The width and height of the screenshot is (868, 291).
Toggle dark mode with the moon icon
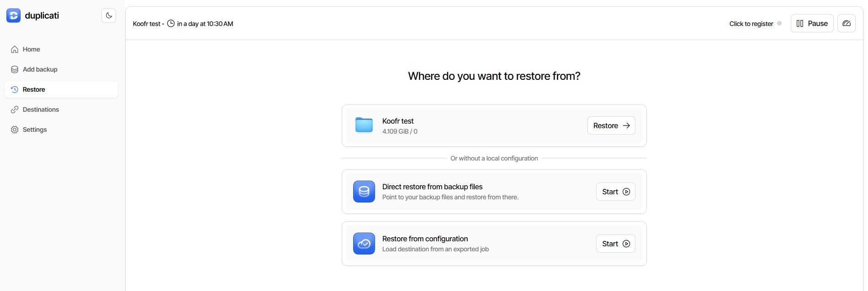[109, 16]
